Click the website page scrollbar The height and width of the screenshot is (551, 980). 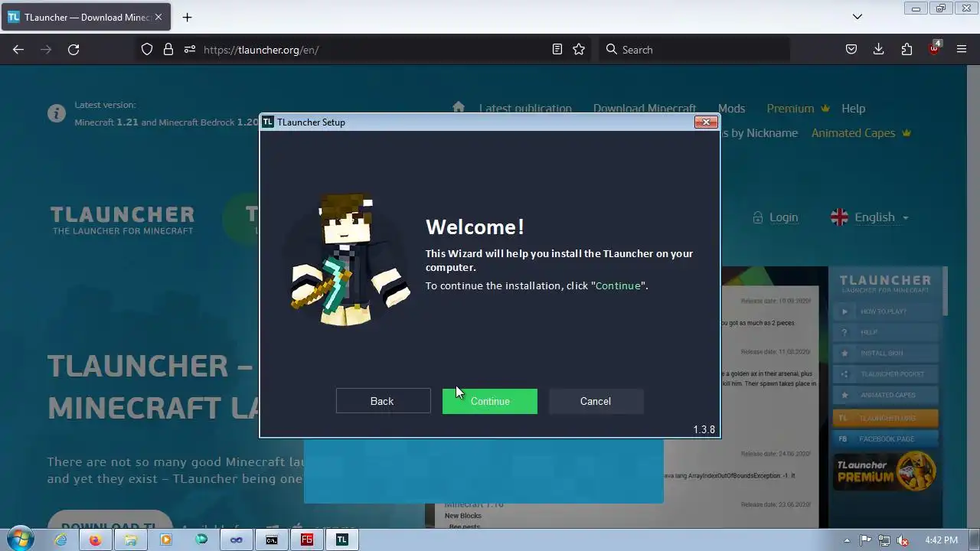point(974,297)
